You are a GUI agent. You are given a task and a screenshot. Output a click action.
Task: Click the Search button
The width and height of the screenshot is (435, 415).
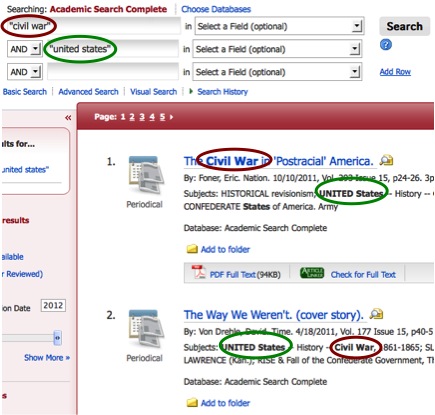(404, 26)
